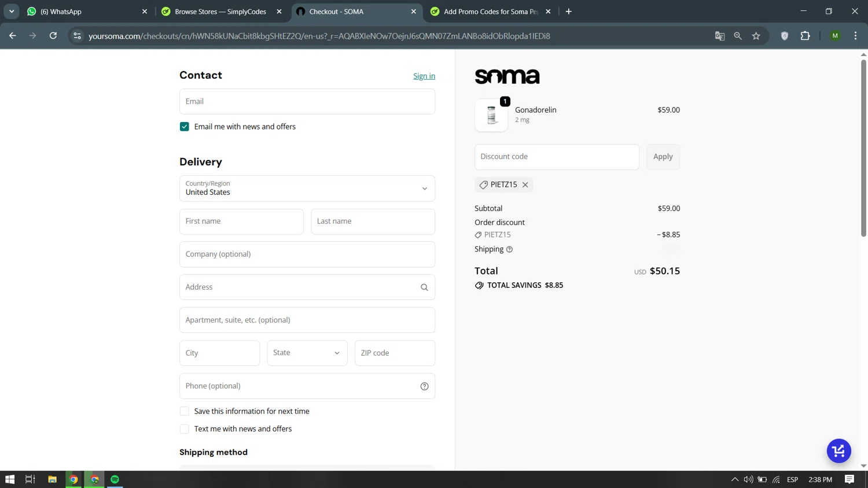Open a new browser tab
Viewport: 868px width, 488px height.
point(569,12)
